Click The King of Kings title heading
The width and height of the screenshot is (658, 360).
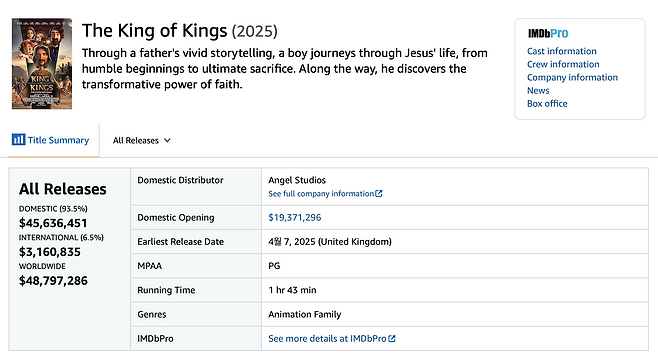pos(180,31)
